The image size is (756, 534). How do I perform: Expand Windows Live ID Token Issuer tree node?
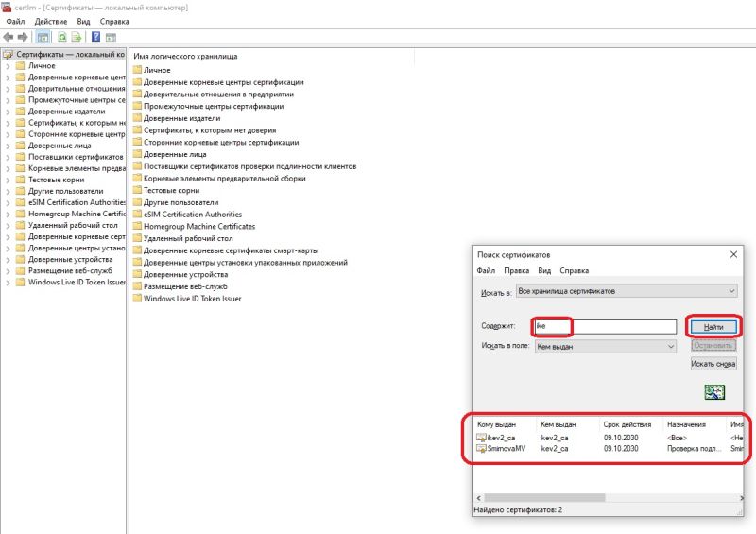8,283
